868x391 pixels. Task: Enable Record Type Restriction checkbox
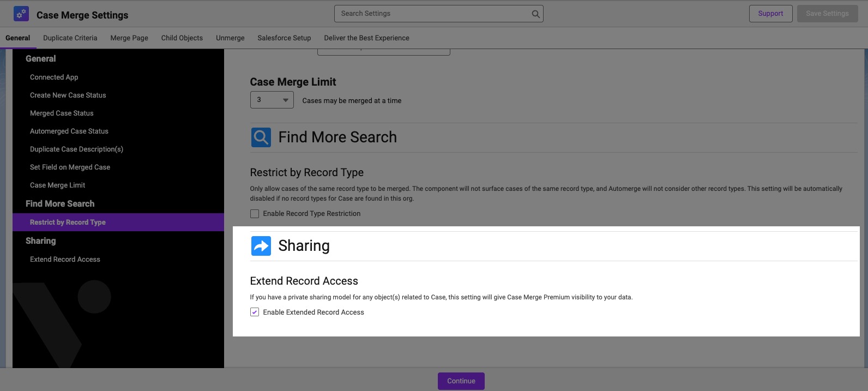(255, 214)
